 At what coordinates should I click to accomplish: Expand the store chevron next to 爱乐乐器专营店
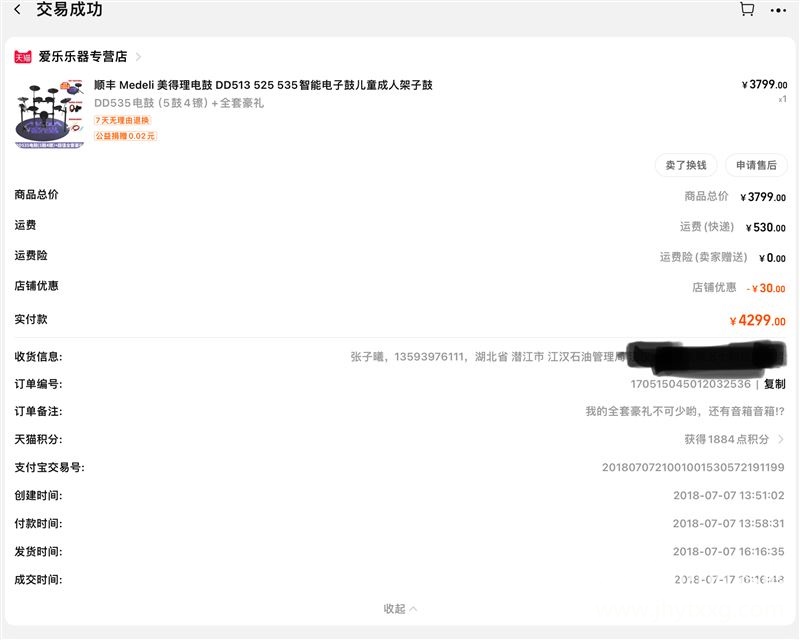tap(138, 57)
